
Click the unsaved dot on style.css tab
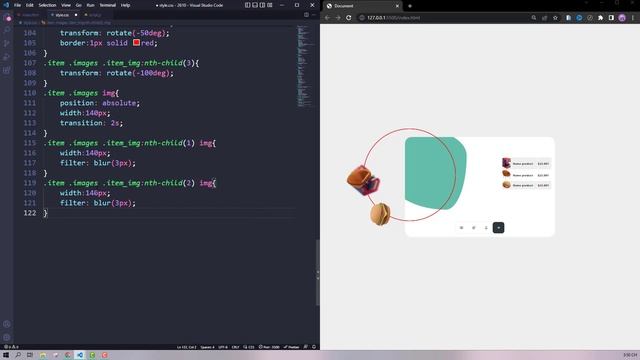tap(76, 15)
